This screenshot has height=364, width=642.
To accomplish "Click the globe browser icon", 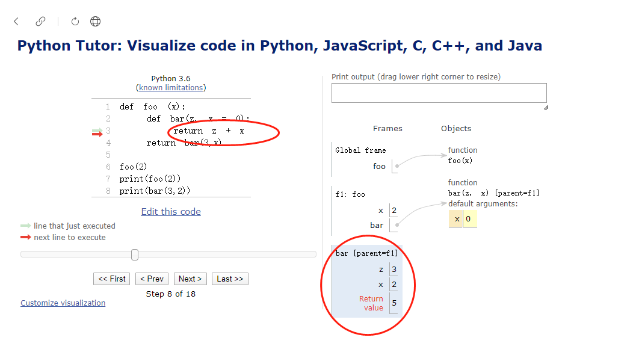I will pyautogui.click(x=96, y=21).
